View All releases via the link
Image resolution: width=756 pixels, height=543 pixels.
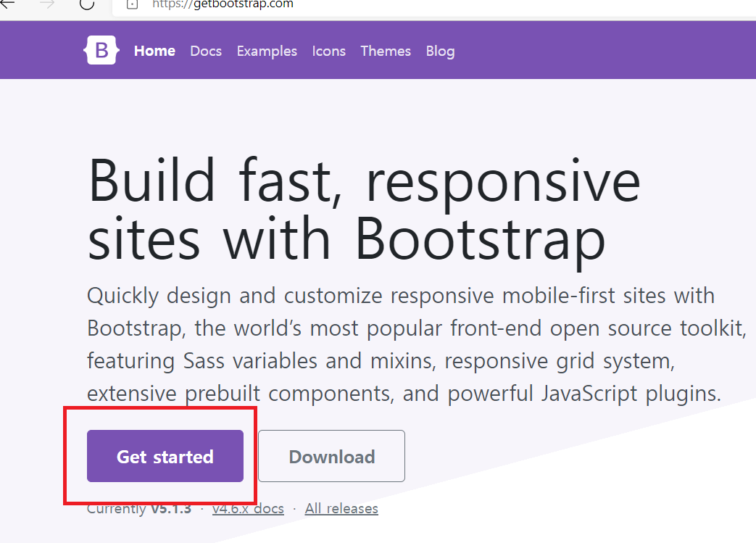pos(341,508)
